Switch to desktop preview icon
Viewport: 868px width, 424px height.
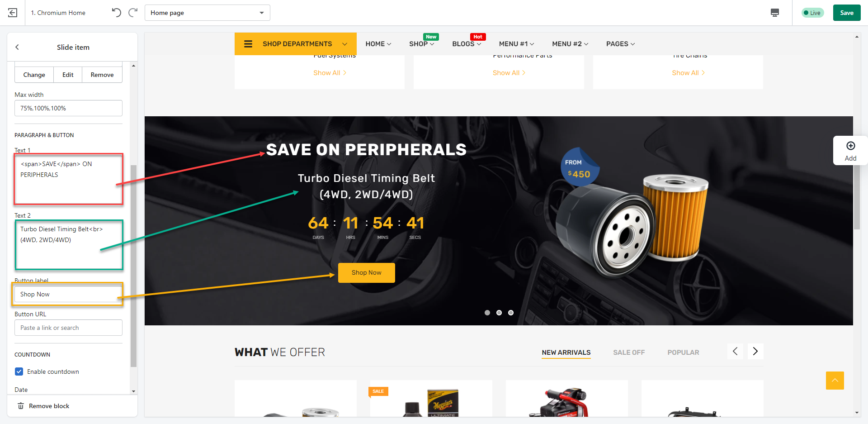pyautogui.click(x=775, y=13)
